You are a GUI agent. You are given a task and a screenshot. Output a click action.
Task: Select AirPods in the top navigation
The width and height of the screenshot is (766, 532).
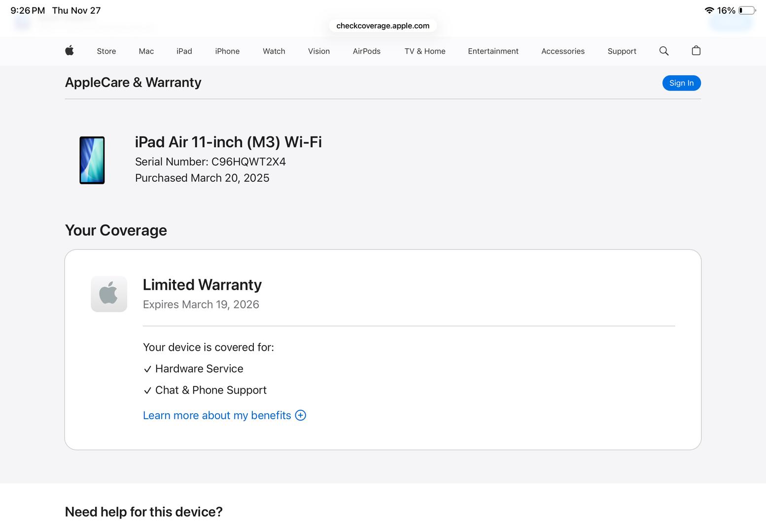click(367, 51)
